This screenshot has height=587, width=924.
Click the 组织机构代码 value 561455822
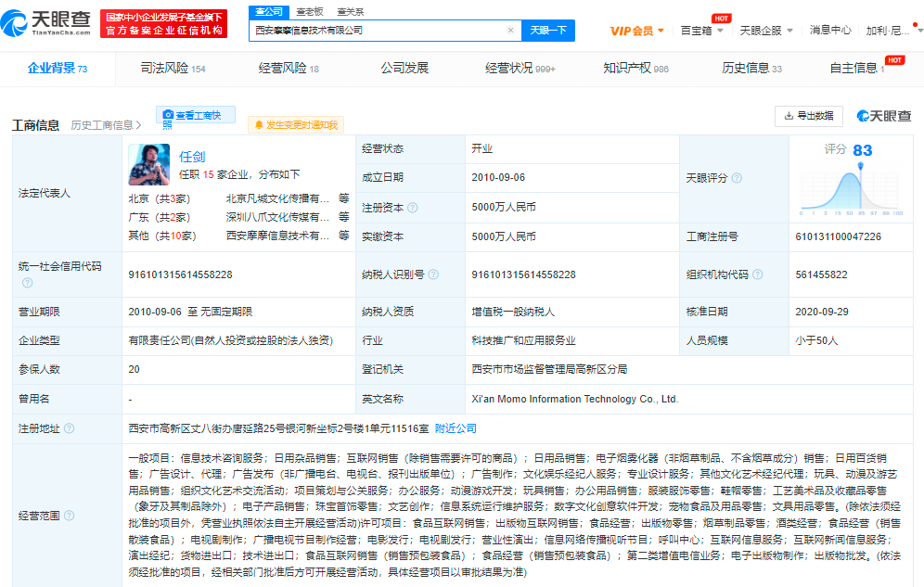821,274
